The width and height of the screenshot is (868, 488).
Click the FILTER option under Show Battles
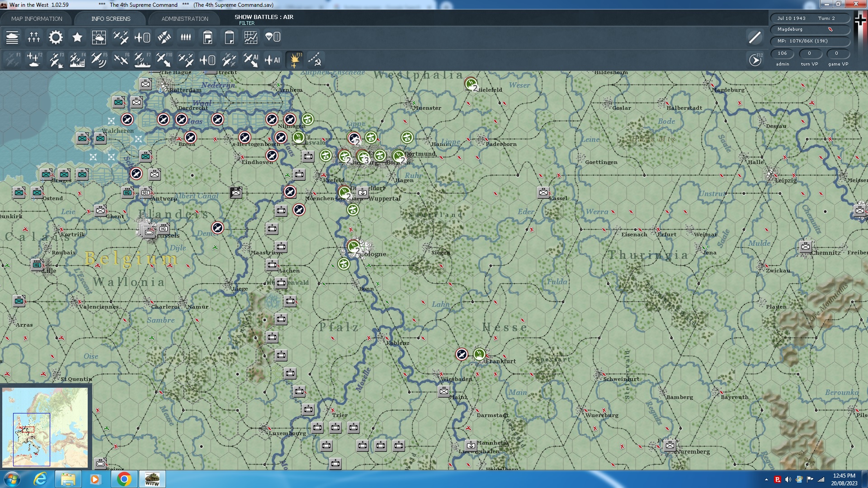(x=247, y=23)
